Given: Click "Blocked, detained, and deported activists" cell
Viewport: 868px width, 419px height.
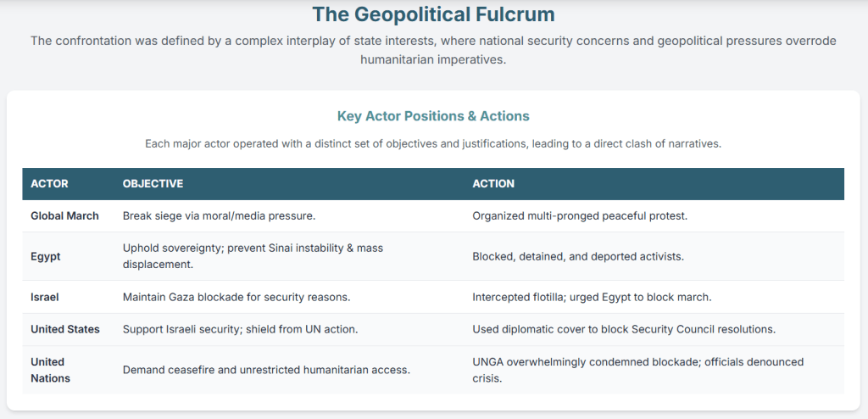Looking at the screenshot, I should tap(579, 256).
